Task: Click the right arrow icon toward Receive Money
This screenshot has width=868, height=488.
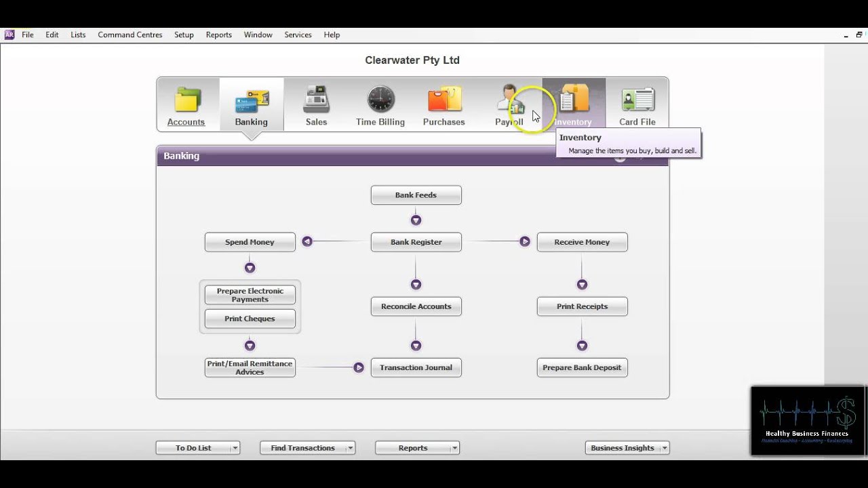Action: (525, 241)
